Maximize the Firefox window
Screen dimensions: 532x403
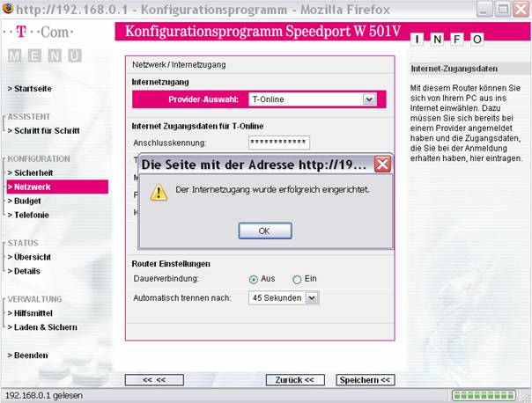pos(503,9)
